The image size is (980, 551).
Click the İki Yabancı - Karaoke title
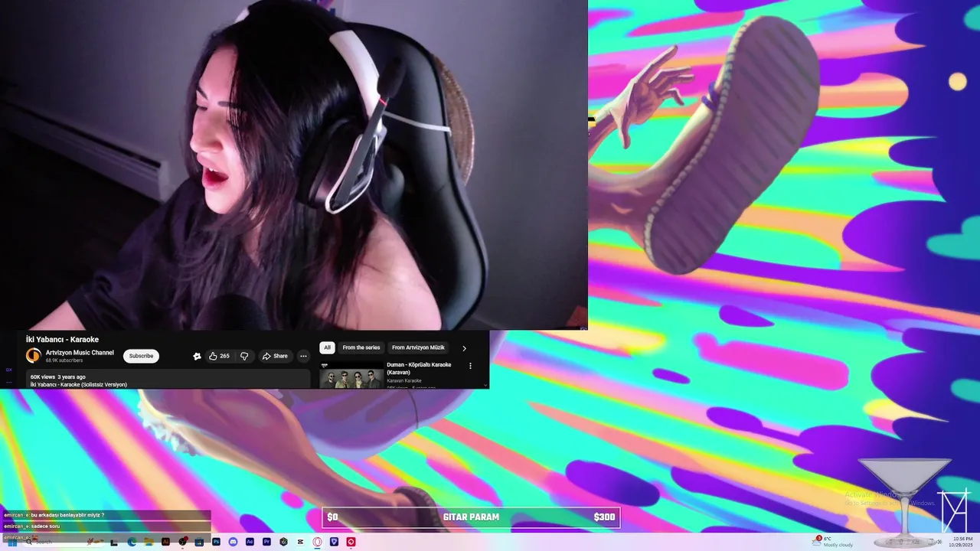click(x=62, y=339)
